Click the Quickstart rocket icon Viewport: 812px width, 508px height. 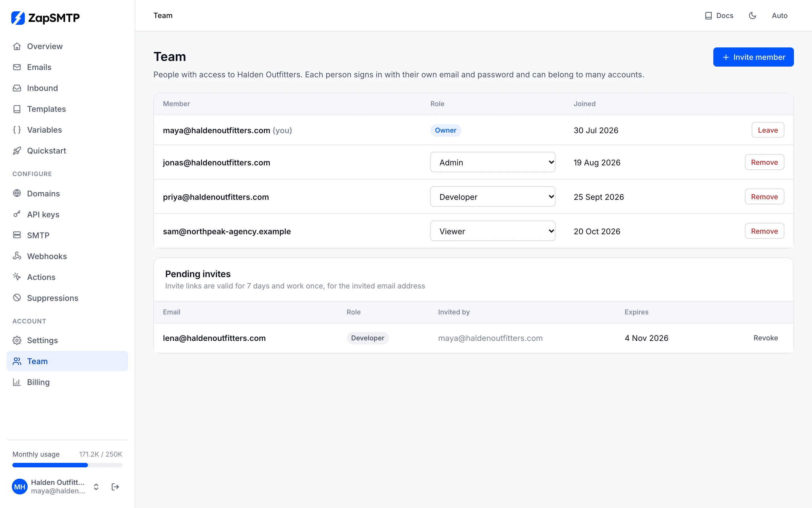(x=17, y=150)
